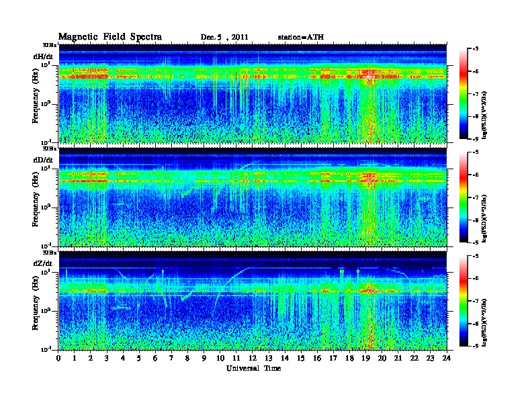532x411 pixels.
Task: Click the dH/dt panel label
Action: pyautogui.click(x=43, y=56)
